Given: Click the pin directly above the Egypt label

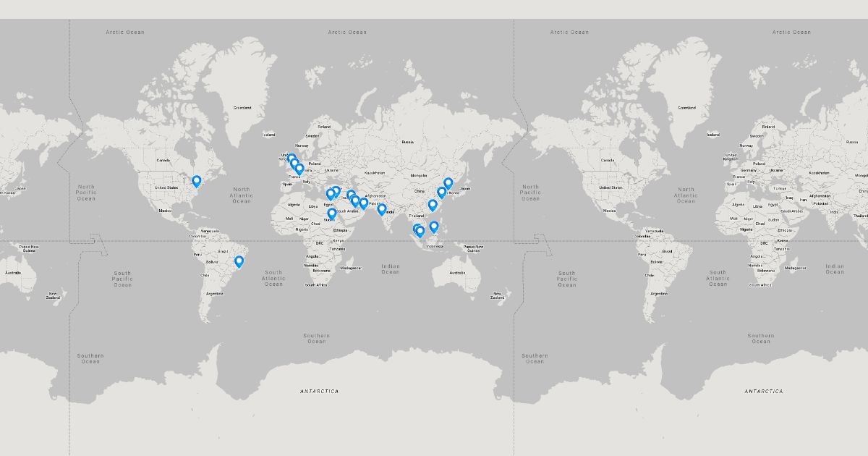Looking at the screenshot, I should [x=331, y=194].
